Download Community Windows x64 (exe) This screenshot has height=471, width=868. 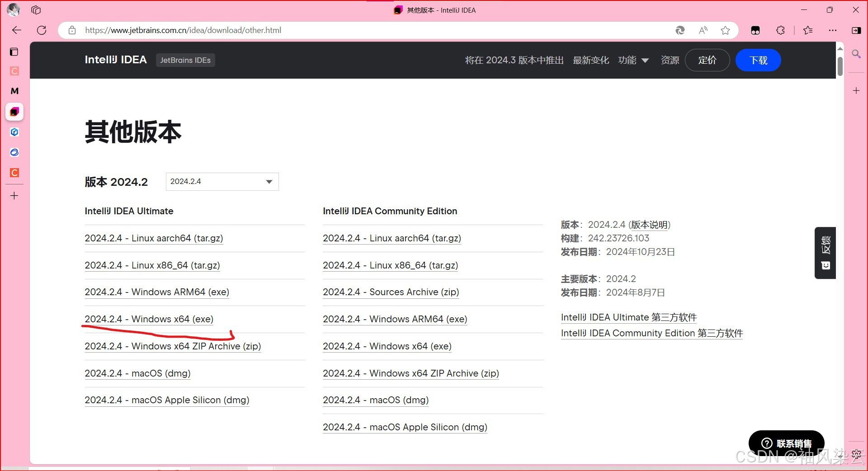(387, 346)
